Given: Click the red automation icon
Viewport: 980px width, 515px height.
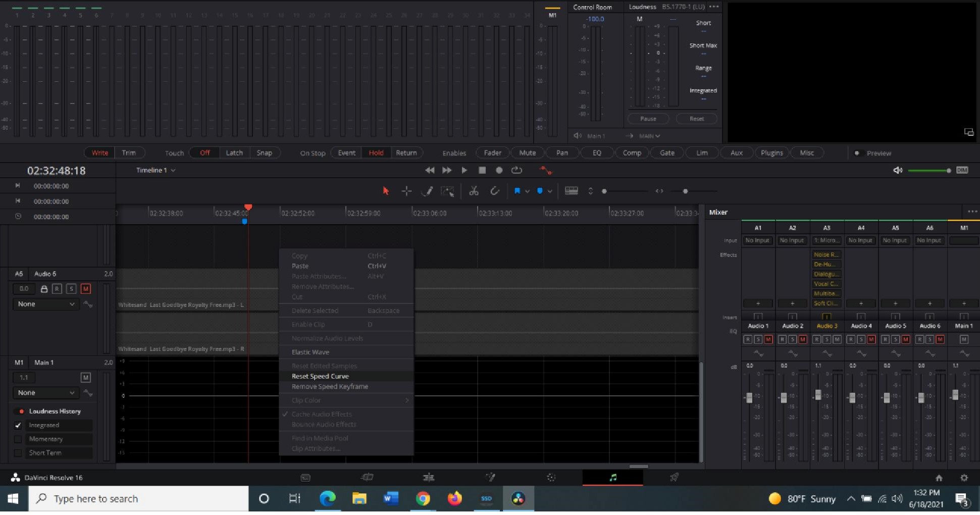Looking at the screenshot, I should pyautogui.click(x=546, y=170).
